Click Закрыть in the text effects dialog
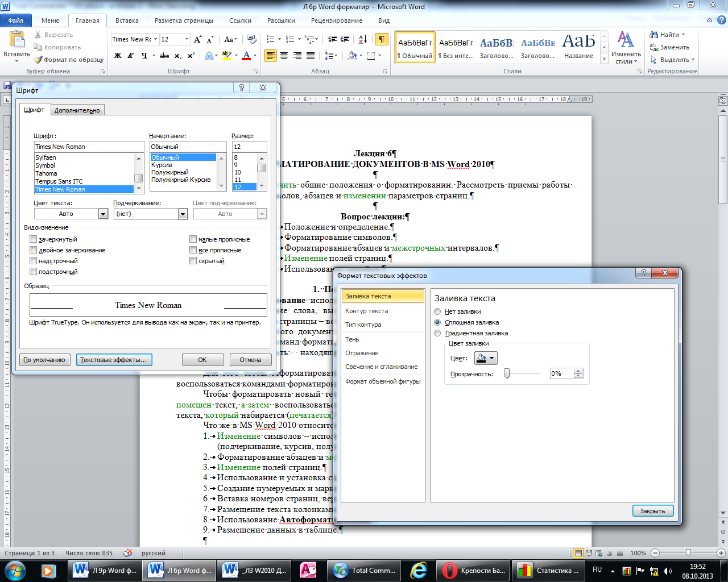Viewport: 728px width, 582px height. click(x=652, y=511)
